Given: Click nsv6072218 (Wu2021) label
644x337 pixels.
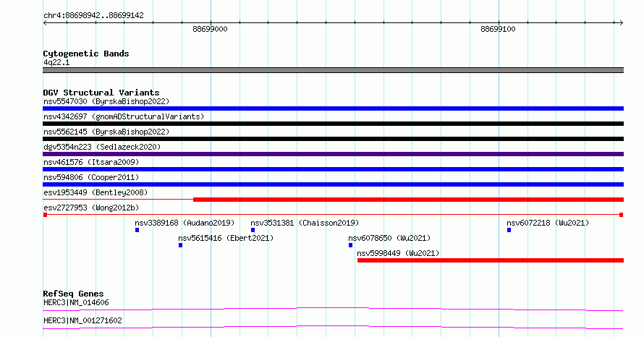Looking at the screenshot, I should pos(548,223).
